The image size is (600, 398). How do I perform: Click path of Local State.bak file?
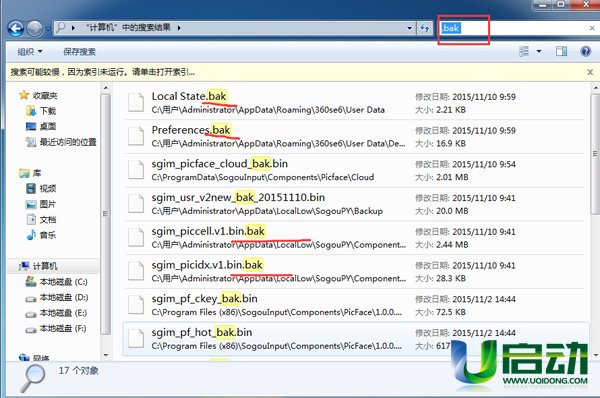268,110
